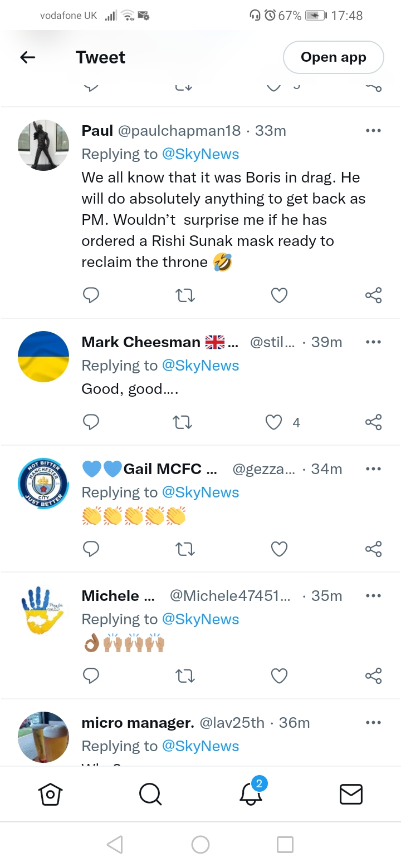Tap the back arrow beside Tweet
Viewport: 401px width, 868px height.
28,57
